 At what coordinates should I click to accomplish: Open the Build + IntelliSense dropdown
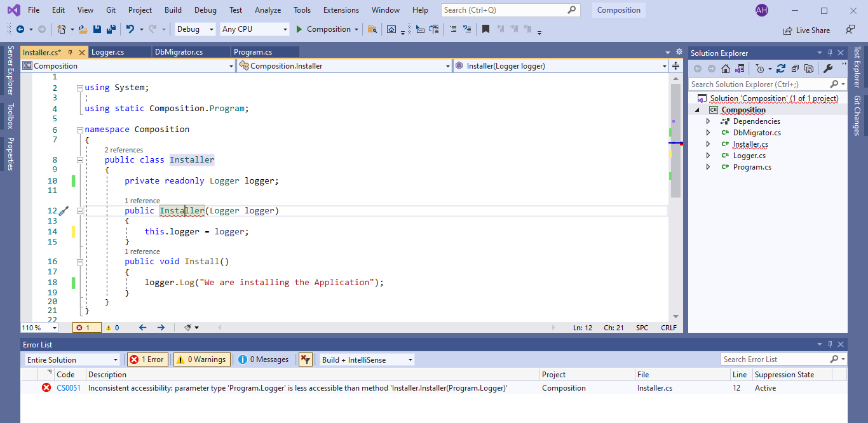tap(367, 359)
